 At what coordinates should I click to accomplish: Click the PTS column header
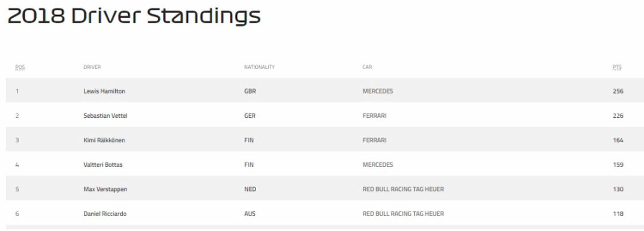click(x=617, y=67)
